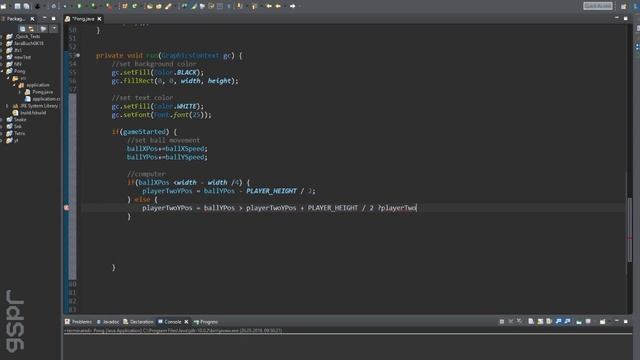Open the Progress tab
Viewport: 640px width, 360px height.
(x=206, y=322)
